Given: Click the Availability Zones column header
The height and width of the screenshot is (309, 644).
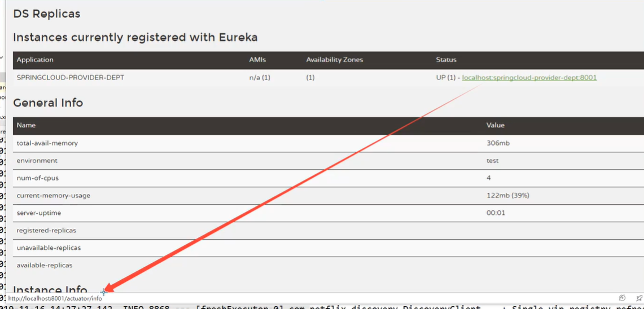Looking at the screenshot, I should pyautogui.click(x=334, y=60).
